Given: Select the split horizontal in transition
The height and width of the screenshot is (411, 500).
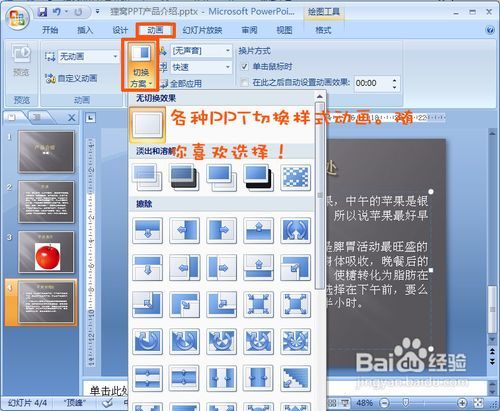Looking at the screenshot, I should (x=147, y=378).
